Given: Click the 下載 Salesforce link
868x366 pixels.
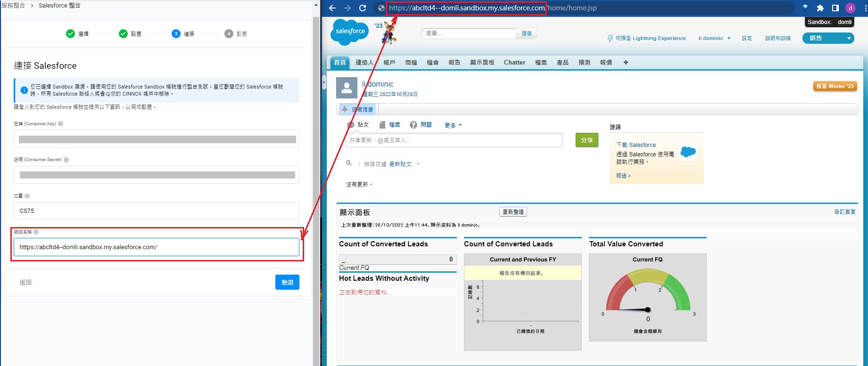Looking at the screenshot, I should (636, 145).
